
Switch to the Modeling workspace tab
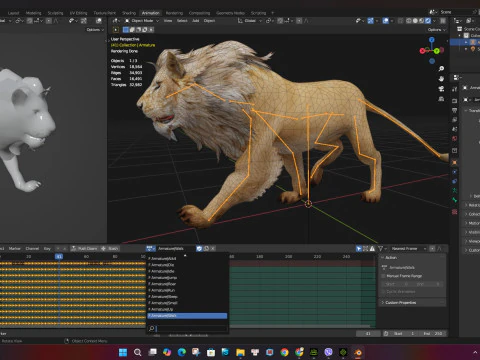point(34,13)
